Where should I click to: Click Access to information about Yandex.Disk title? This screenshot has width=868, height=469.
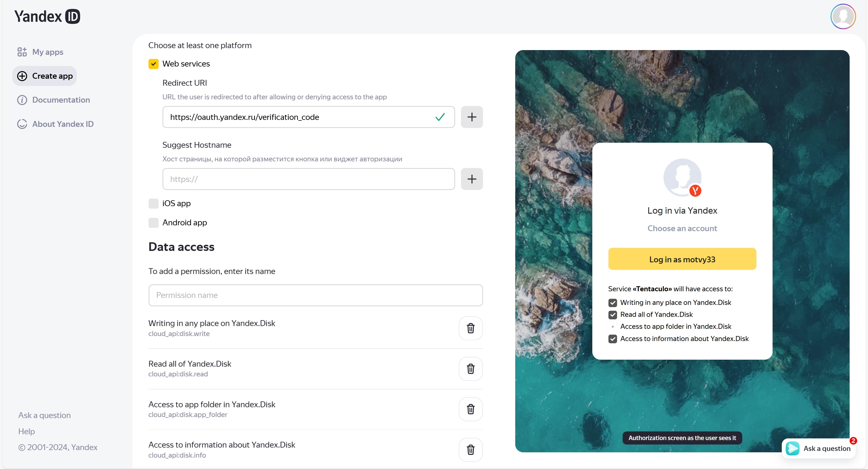point(222,445)
